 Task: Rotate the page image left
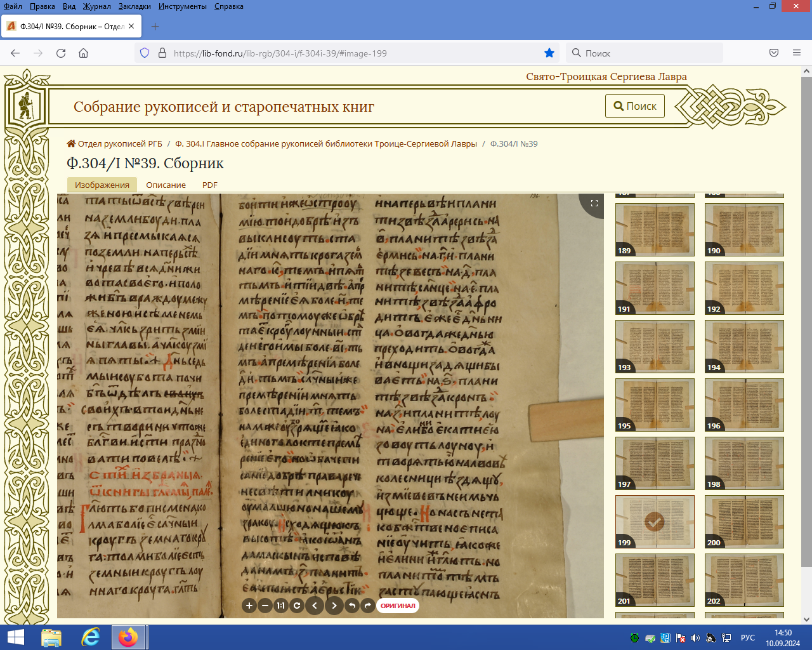point(352,606)
